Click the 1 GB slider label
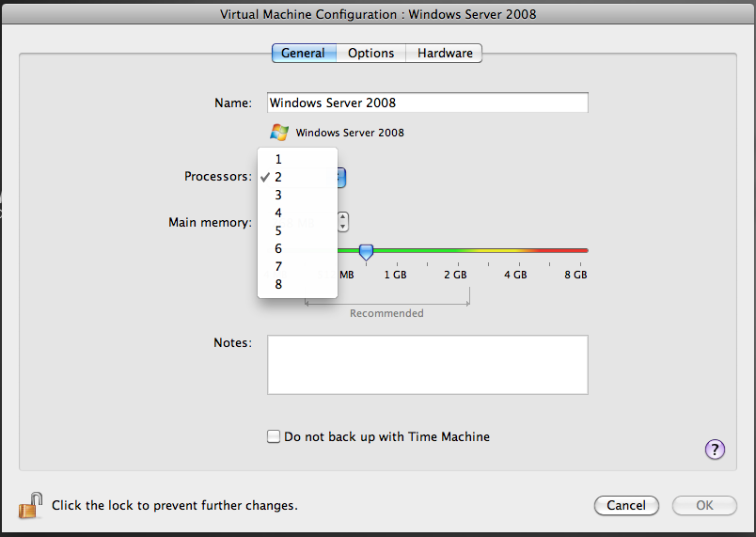Viewport: 756px width, 537px height. (x=395, y=275)
